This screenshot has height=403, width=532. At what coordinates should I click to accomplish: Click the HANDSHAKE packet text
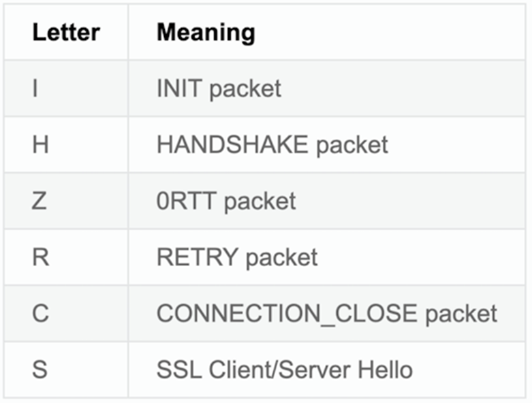272,145
